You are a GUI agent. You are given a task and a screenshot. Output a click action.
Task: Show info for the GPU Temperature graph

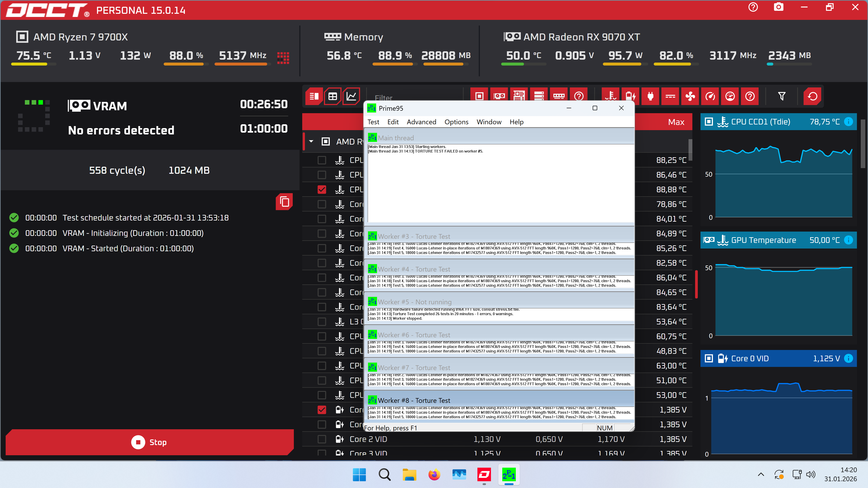click(849, 240)
